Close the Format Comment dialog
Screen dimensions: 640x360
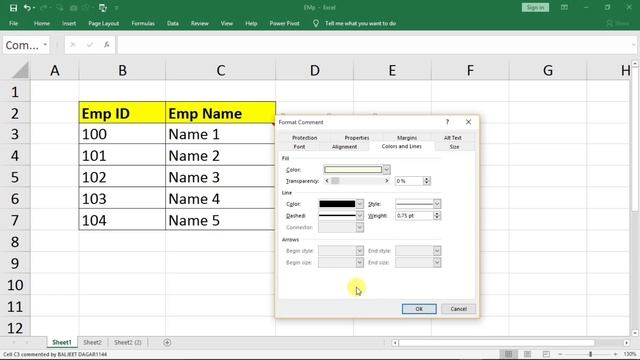tap(468, 122)
